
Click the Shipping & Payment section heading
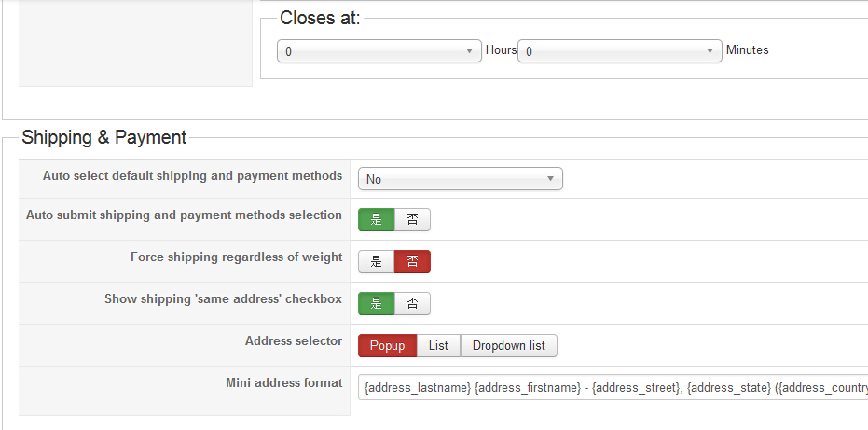click(x=104, y=138)
